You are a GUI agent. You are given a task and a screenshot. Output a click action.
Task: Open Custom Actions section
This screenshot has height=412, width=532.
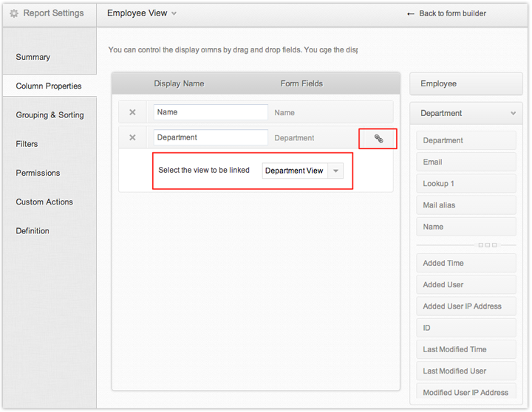[x=44, y=202]
